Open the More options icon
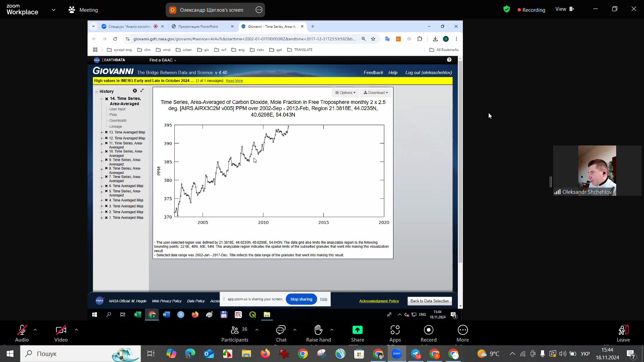The height and width of the screenshot is (362, 644). tap(463, 330)
